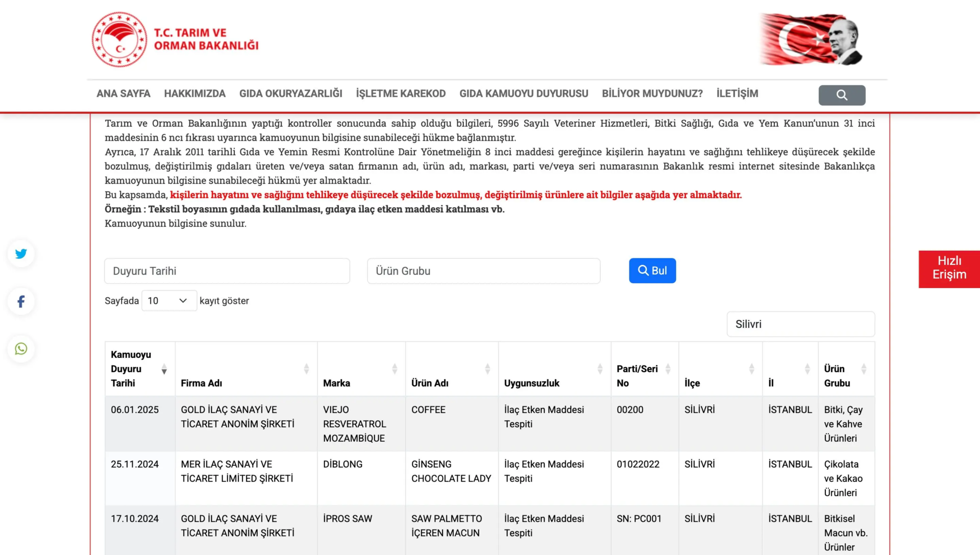Viewport: 980px width, 555px height.
Task: Sort table by Ürün Grubu column
Action: click(864, 369)
